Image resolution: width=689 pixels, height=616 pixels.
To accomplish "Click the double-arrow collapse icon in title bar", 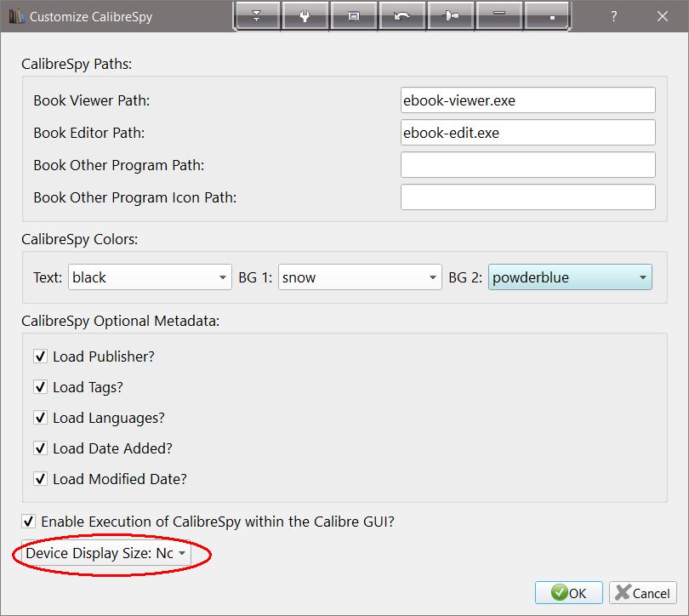I will (257, 16).
